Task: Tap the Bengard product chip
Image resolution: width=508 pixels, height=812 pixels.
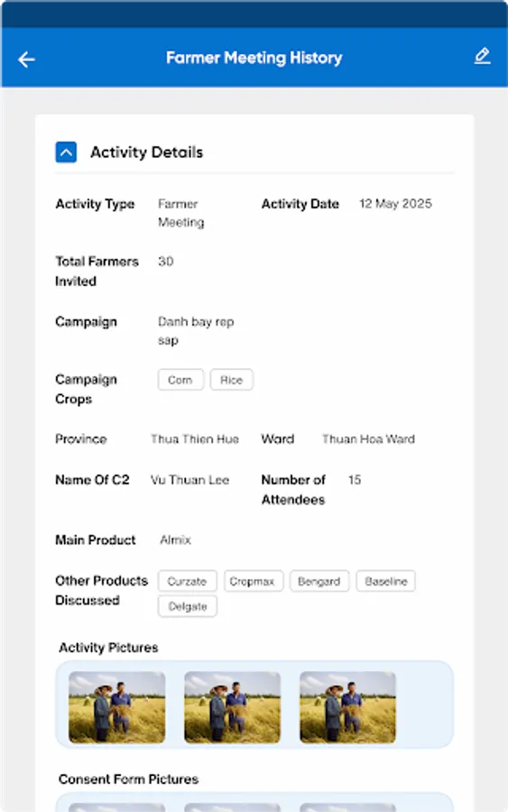Action: click(319, 581)
